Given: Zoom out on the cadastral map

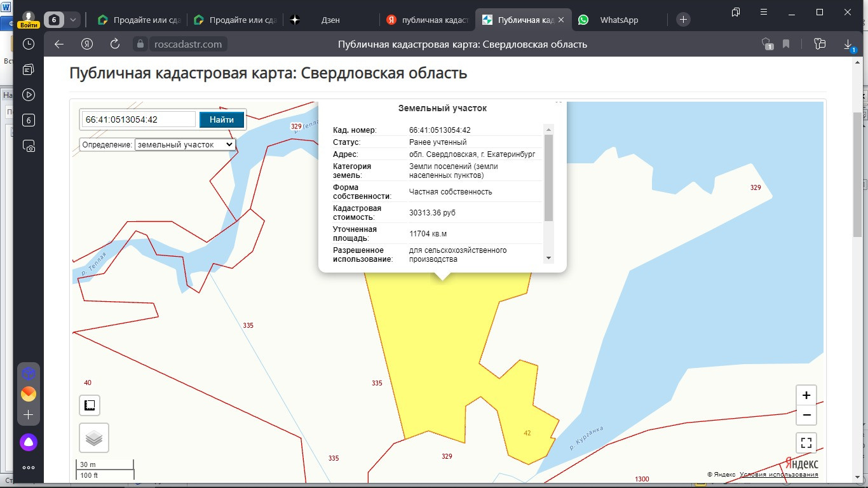Looking at the screenshot, I should tap(806, 415).
